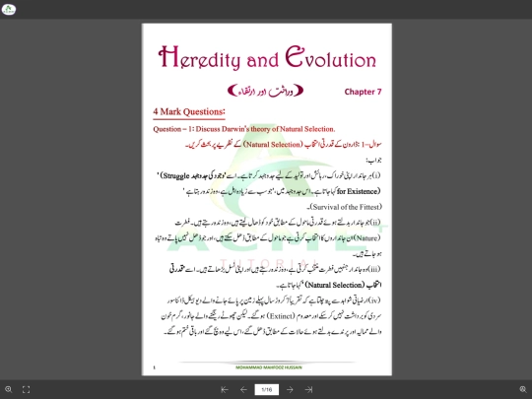
Task: Go to the next page
Action: point(290,389)
